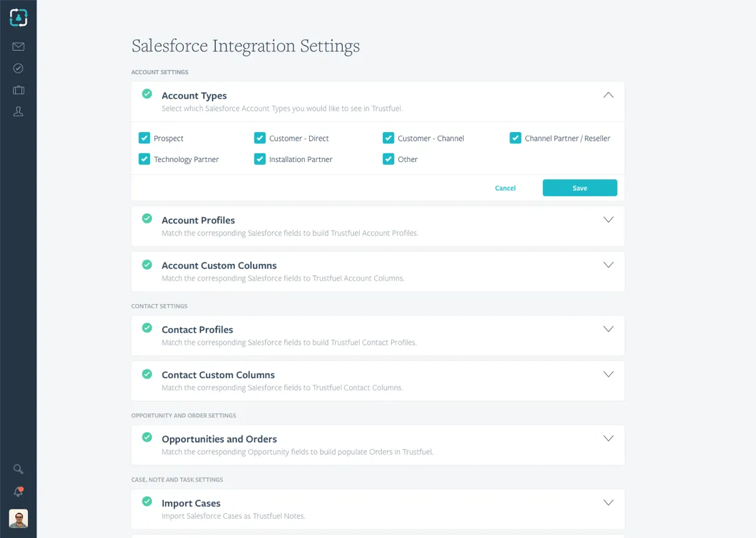Click the green check beside Account Types
Viewport: 756px width, 538px height.
point(147,95)
